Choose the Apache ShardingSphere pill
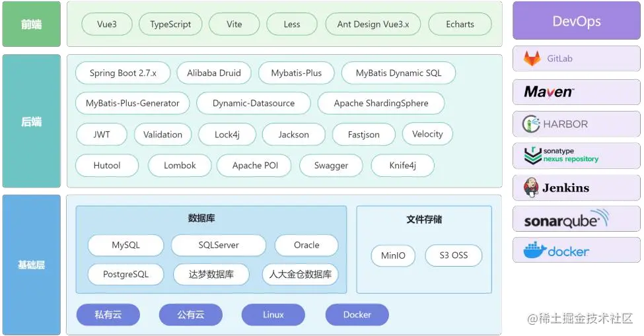 pos(381,104)
